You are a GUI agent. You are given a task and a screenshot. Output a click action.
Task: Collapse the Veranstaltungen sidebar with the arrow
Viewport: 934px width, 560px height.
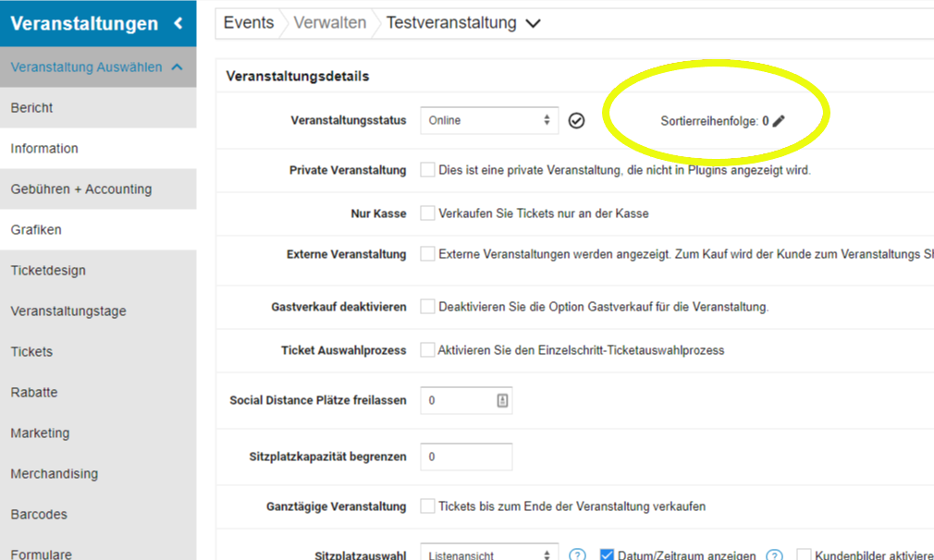[178, 24]
